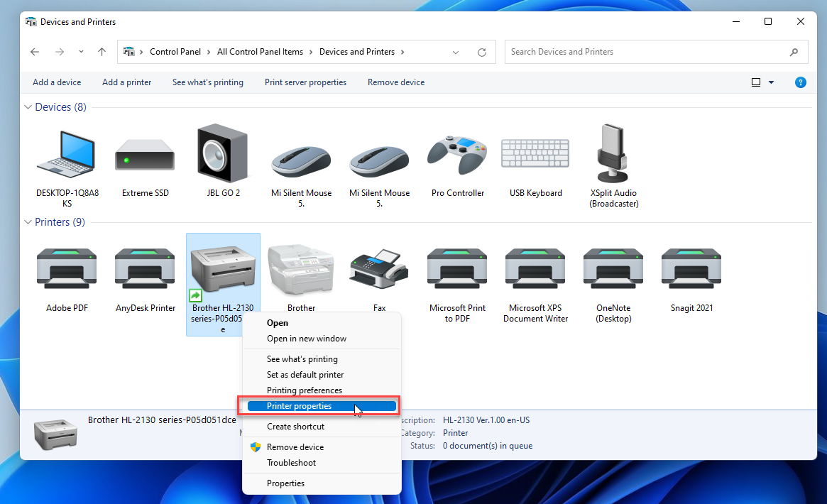The height and width of the screenshot is (504, 827).
Task: Select the Microsoft XPS Document Writer icon
Action: pyautogui.click(x=535, y=269)
